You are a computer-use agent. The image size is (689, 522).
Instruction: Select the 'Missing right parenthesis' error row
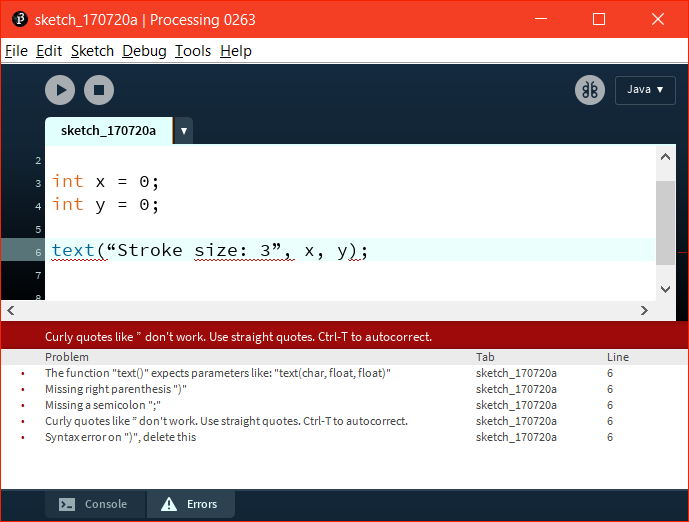click(x=344, y=389)
